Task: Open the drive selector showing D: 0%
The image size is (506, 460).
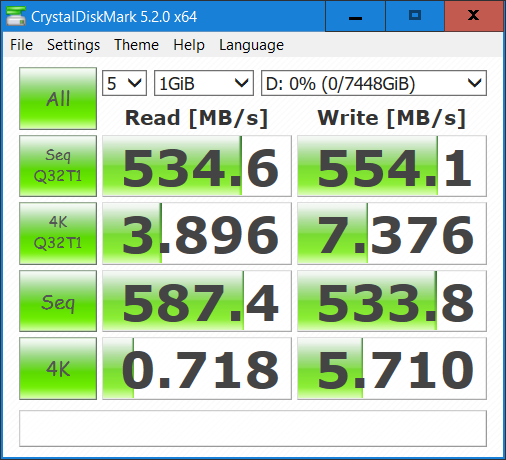Action: (x=374, y=83)
